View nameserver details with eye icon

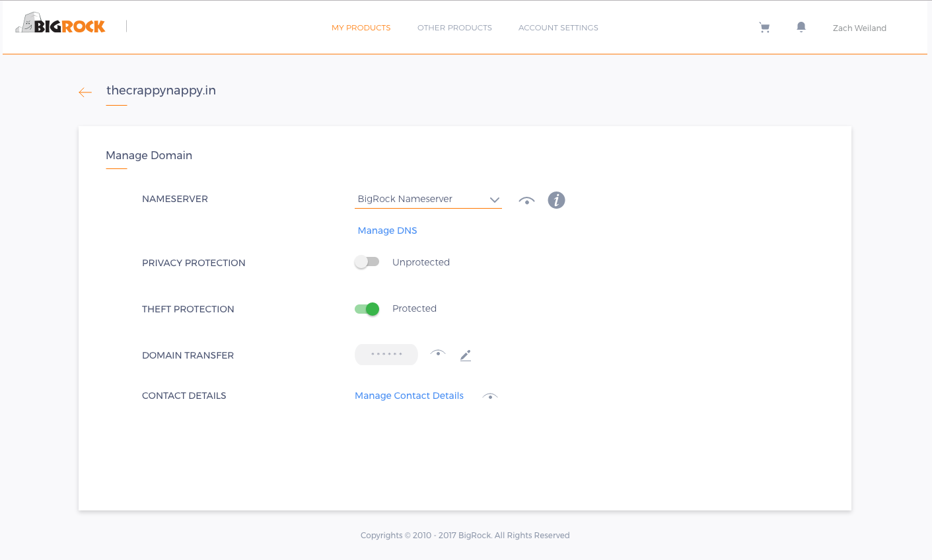pos(526,200)
